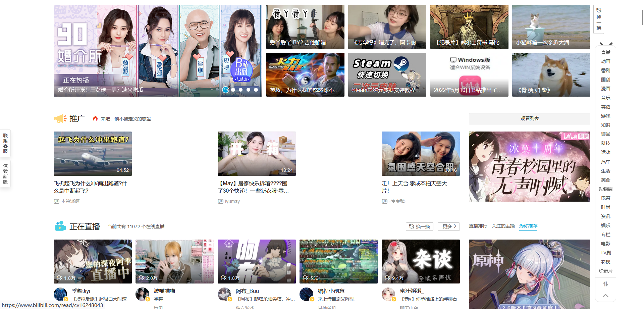
Task: Open 季毅Jiyi live stream thumbnail
Action: pos(93,261)
